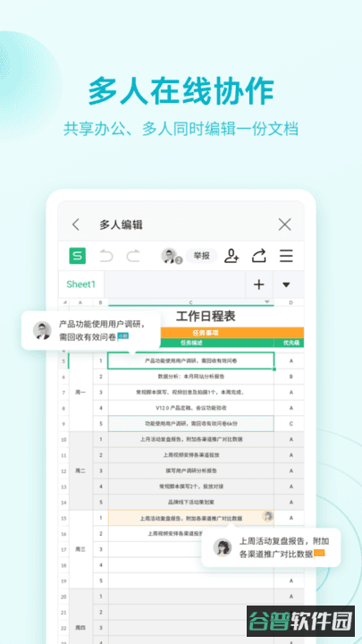The image size is (362, 644).
Task: Close the 多人编辑 panel with X
Action: [x=284, y=225]
